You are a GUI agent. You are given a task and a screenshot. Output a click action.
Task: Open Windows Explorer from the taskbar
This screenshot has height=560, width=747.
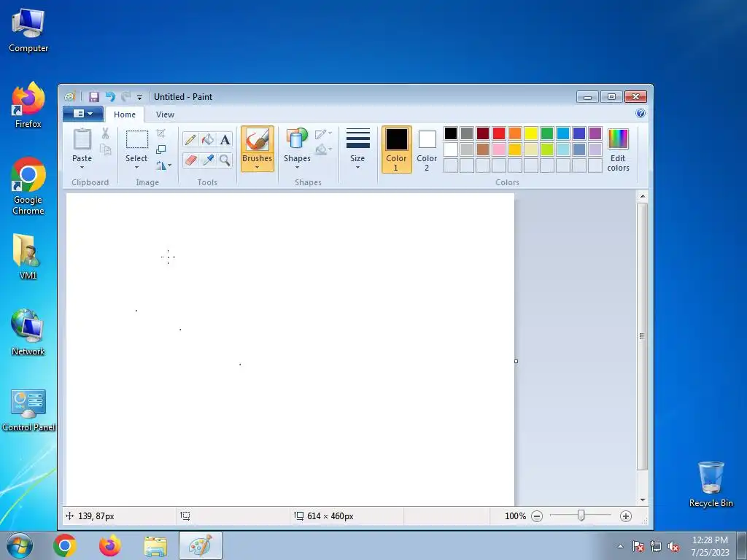coord(155,545)
